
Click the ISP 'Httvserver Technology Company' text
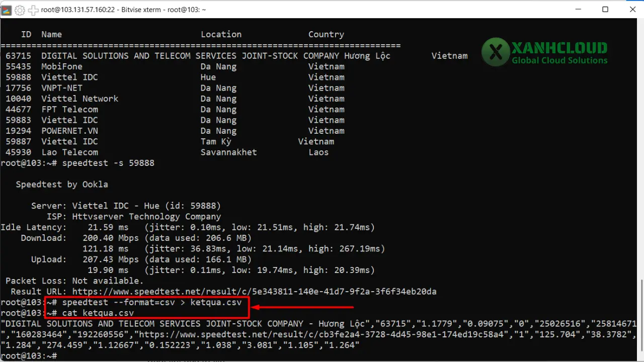coord(146,217)
